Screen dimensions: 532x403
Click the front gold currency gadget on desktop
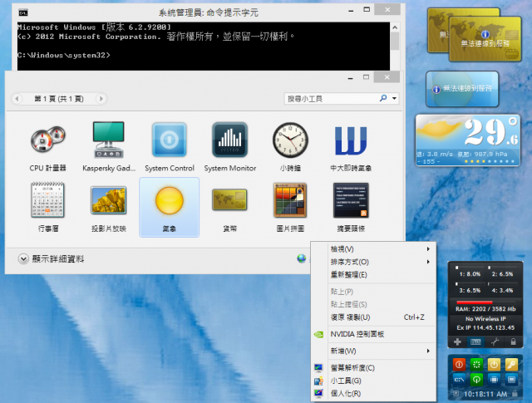tap(485, 39)
